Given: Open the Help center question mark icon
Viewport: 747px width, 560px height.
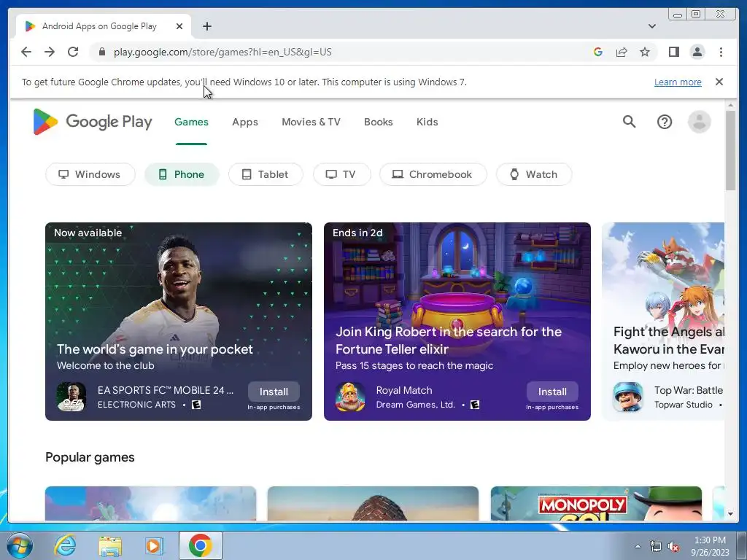Looking at the screenshot, I should pos(664,122).
